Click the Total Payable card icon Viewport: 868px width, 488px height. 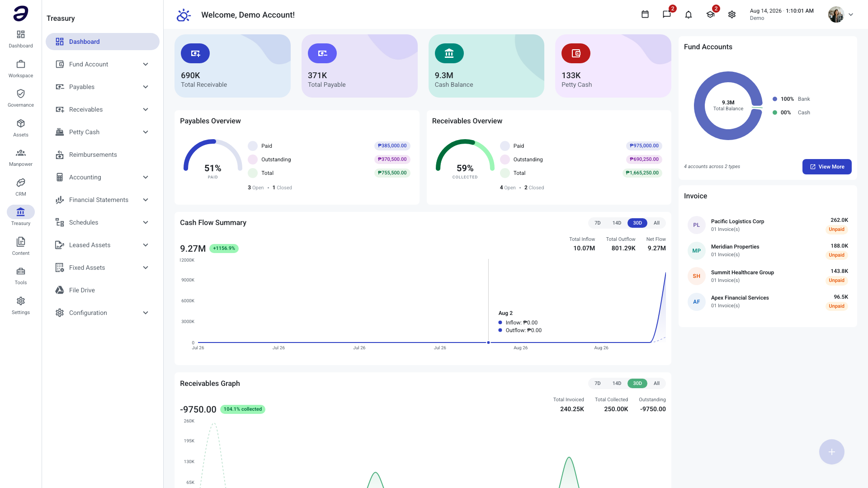322,53
